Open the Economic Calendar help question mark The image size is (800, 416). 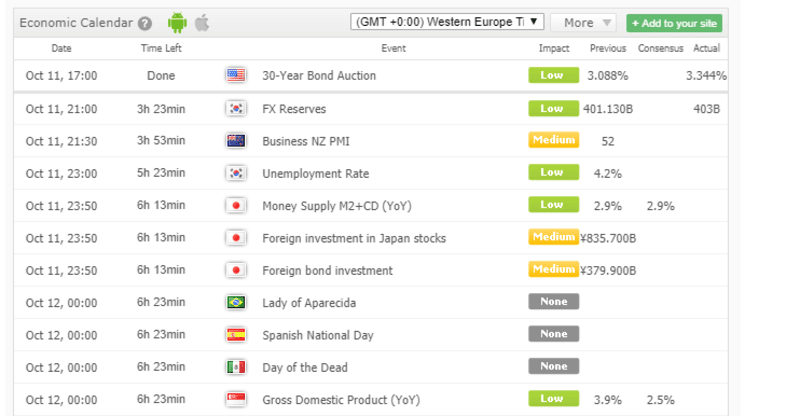[145, 23]
